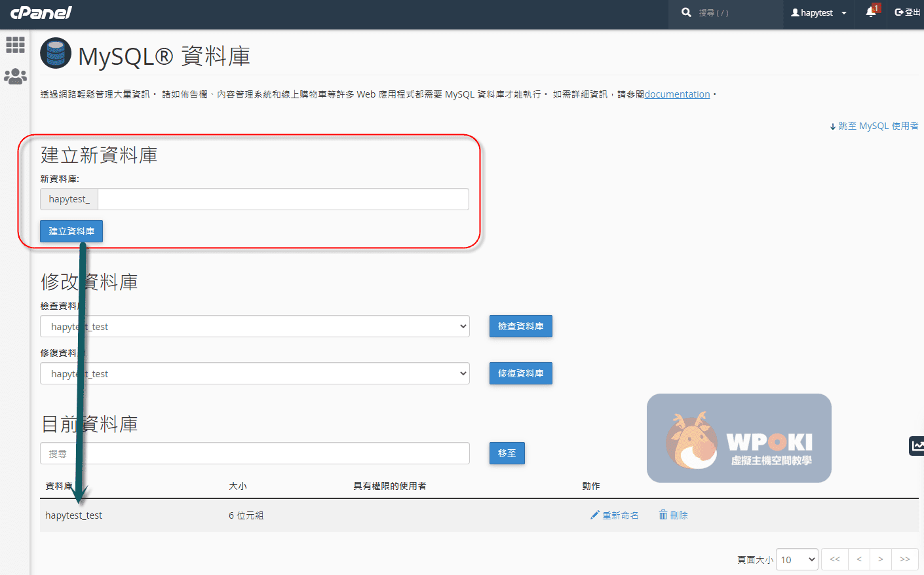Focus the top bar search field
Screen dimensions: 924x575
click(x=739, y=12)
